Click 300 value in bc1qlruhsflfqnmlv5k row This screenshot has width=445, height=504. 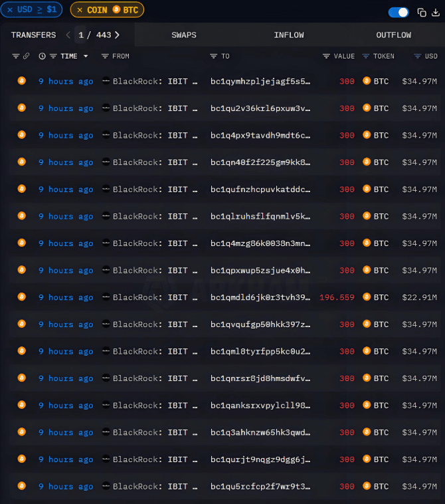(x=347, y=216)
